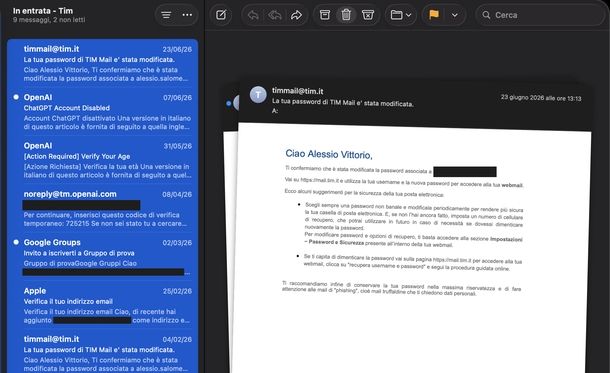The width and height of the screenshot is (610, 373).
Task: Select timmail@tim.it message dated 23/06/26
Action: pyautogui.click(x=103, y=63)
